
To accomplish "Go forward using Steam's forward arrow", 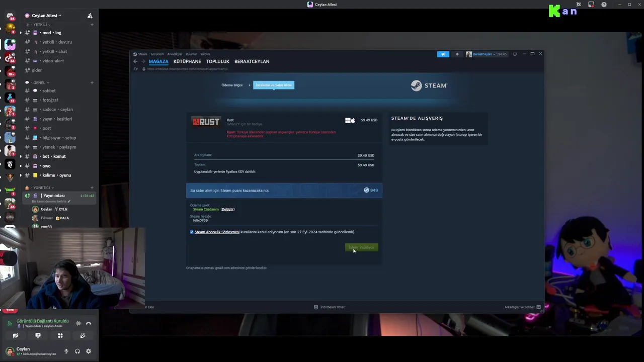I will click(143, 61).
